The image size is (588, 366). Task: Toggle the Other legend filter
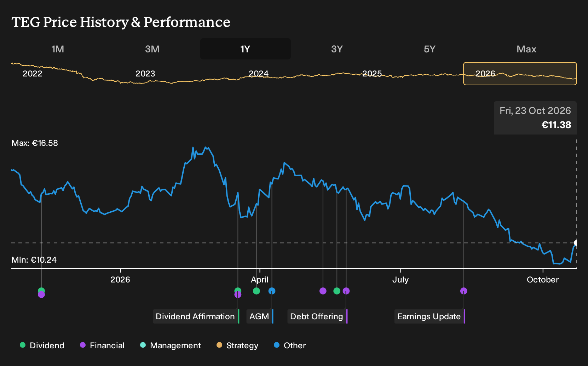click(x=290, y=345)
